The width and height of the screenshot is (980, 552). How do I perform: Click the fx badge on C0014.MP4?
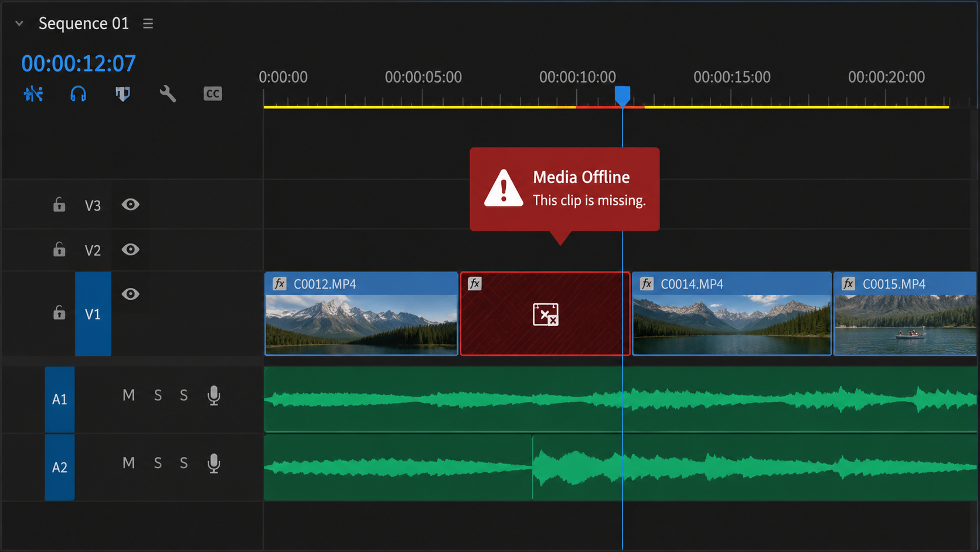[x=646, y=284]
